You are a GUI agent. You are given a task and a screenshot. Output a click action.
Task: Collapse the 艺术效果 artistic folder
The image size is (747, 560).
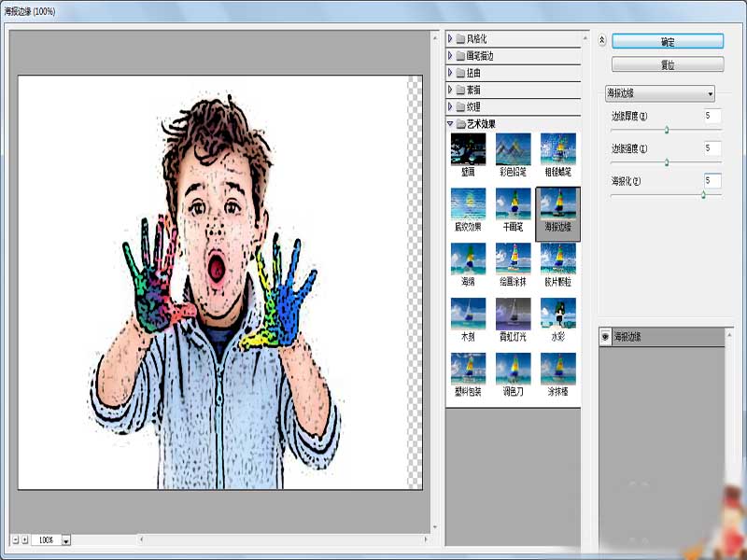tap(450, 124)
